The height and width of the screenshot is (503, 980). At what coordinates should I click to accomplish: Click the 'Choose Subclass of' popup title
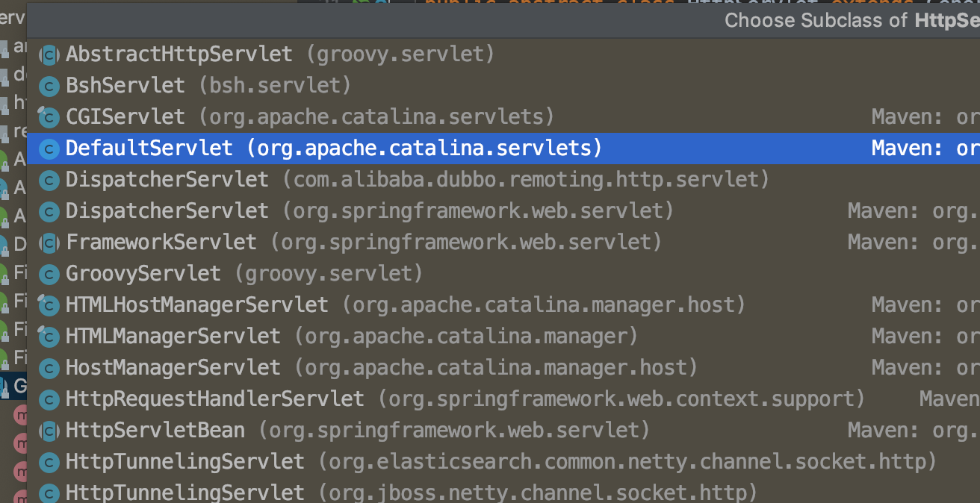pyautogui.click(x=852, y=21)
